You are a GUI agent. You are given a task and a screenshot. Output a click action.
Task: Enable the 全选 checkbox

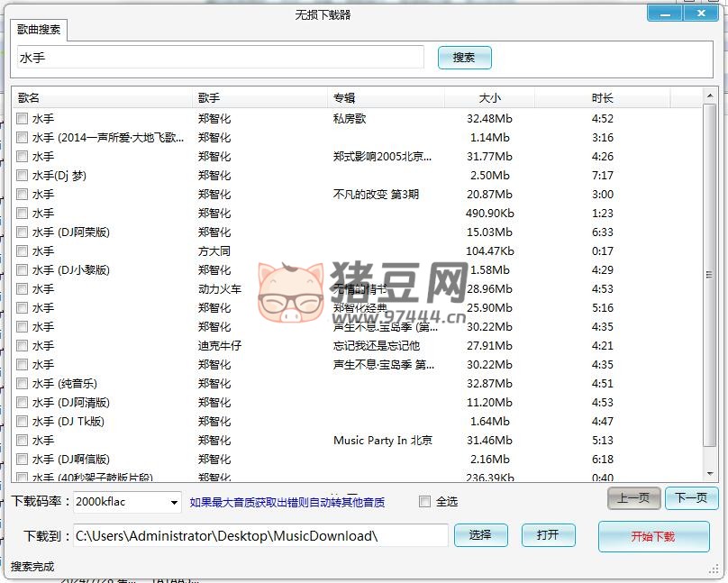[425, 502]
